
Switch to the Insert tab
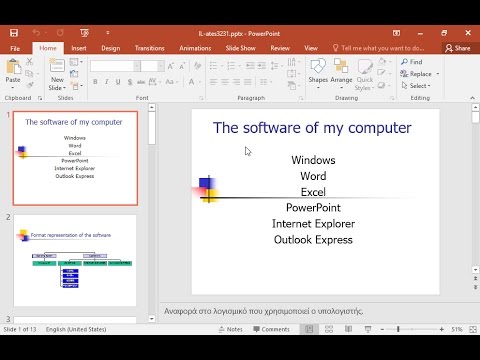(79, 48)
